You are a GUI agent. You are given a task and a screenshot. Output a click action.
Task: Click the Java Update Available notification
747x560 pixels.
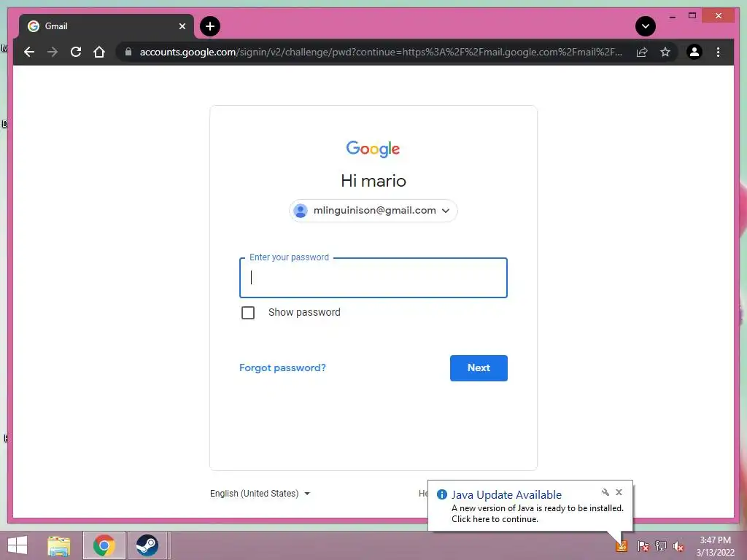click(x=530, y=506)
